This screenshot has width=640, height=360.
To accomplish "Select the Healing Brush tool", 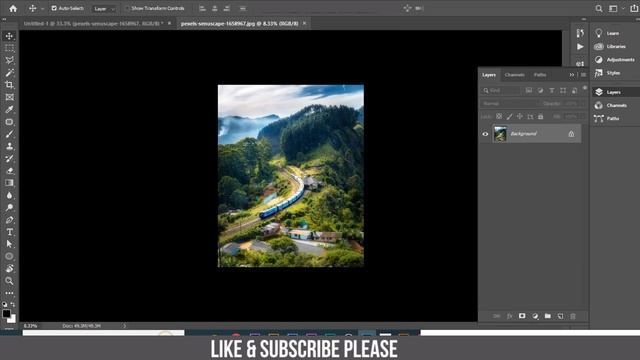I will [x=9, y=122].
